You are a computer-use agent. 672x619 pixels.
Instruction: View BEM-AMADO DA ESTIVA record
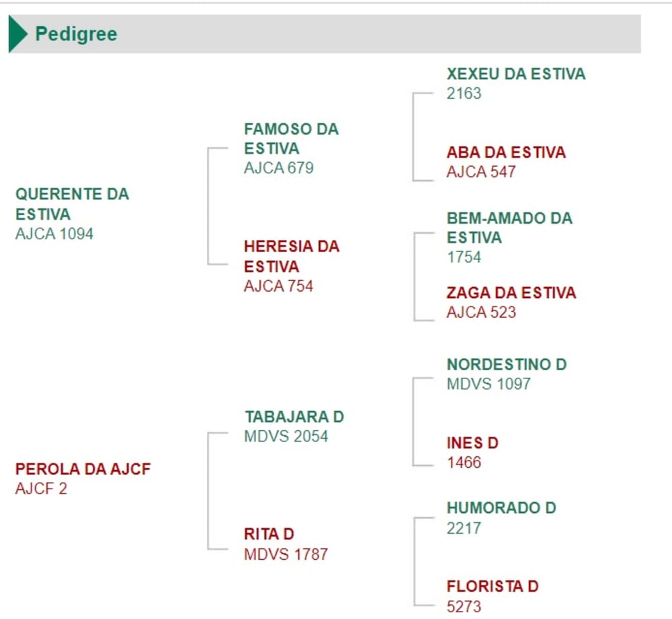coord(509,227)
